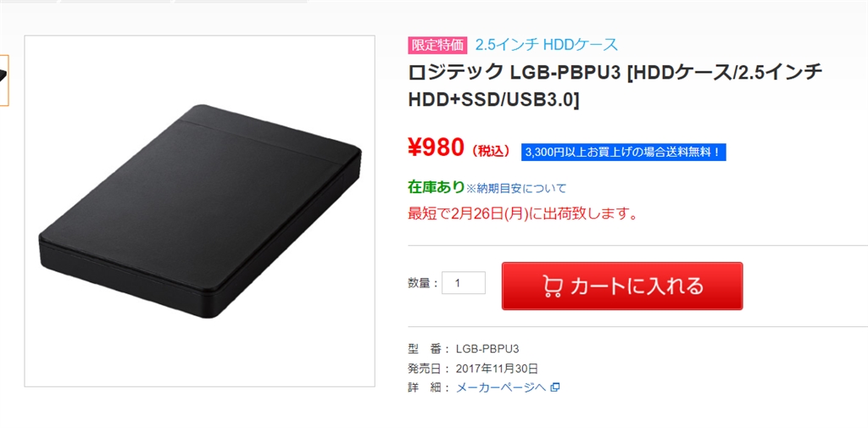The width and height of the screenshot is (868, 428).
Task: Click the green 在庫あり stock status
Action: (437, 187)
